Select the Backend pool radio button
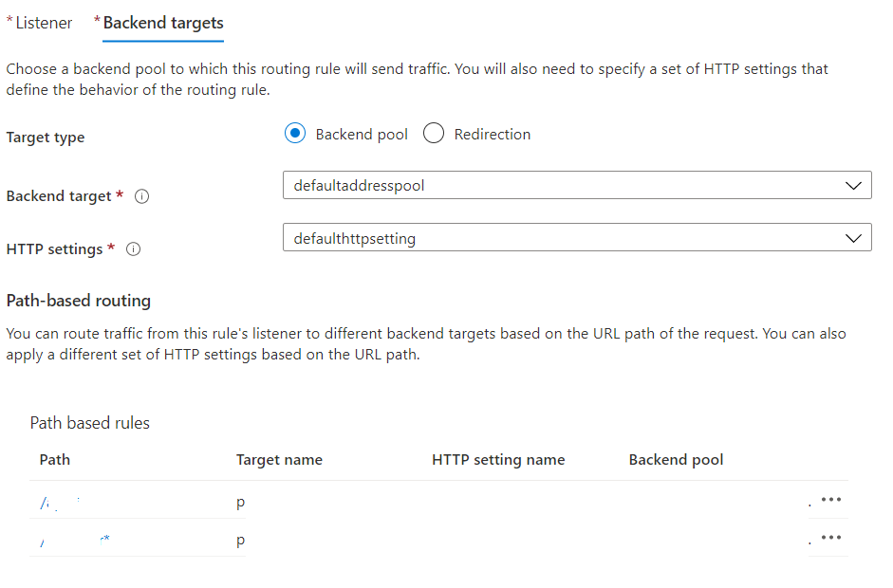Screen dimensions: 893x588 click(295, 134)
